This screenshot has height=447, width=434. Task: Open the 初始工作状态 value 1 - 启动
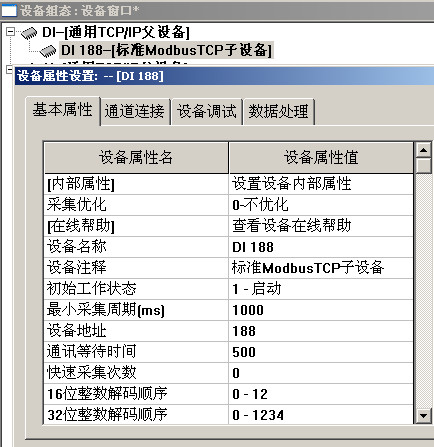(321, 289)
